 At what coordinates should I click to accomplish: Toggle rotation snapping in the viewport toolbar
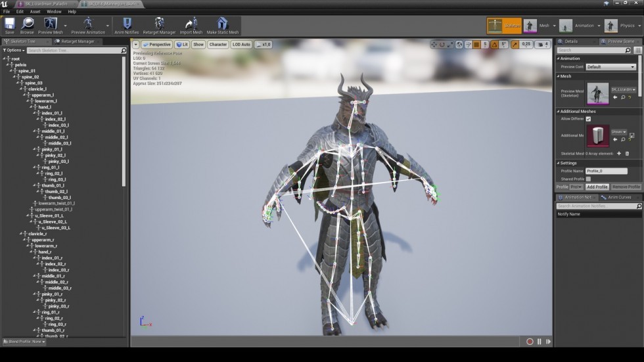click(x=494, y=44)
